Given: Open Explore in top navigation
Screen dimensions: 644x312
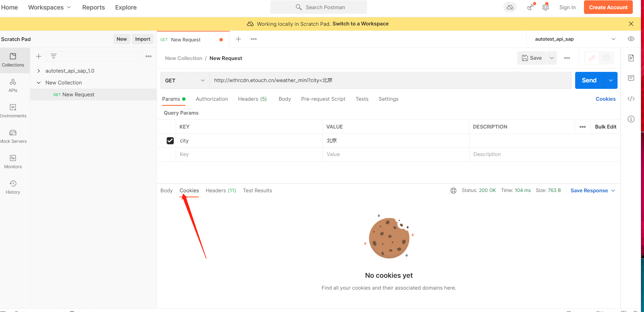Looking at the screenshot, I should [126, 7].
